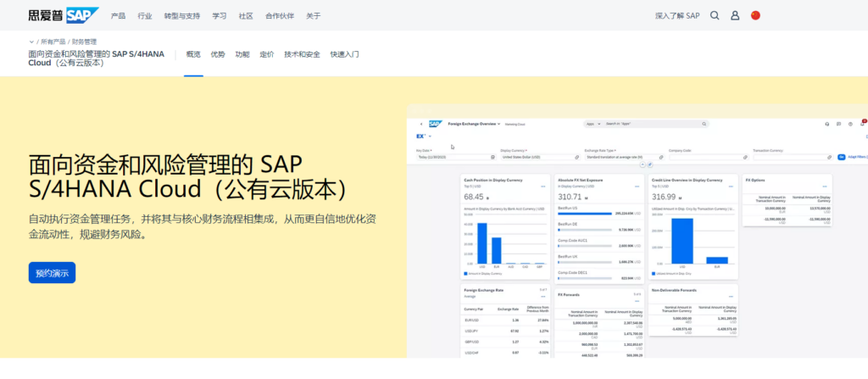Click the 68.45 Cash Position value

tap(474, 197)
